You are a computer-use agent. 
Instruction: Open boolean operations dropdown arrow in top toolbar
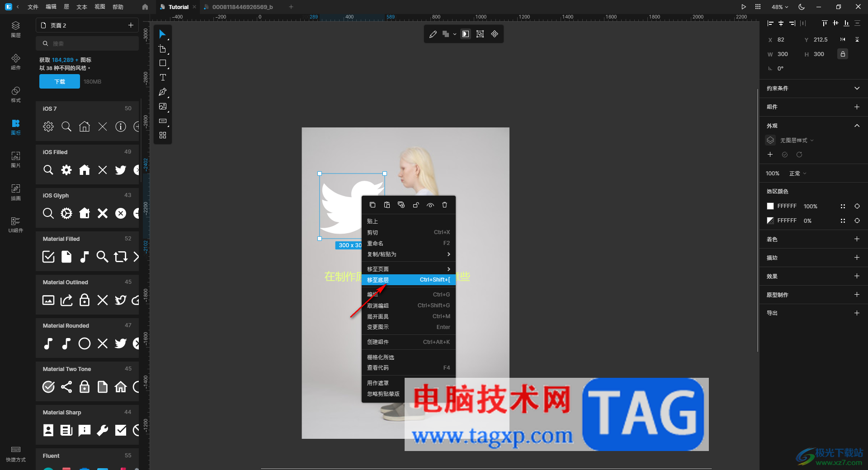455,34
